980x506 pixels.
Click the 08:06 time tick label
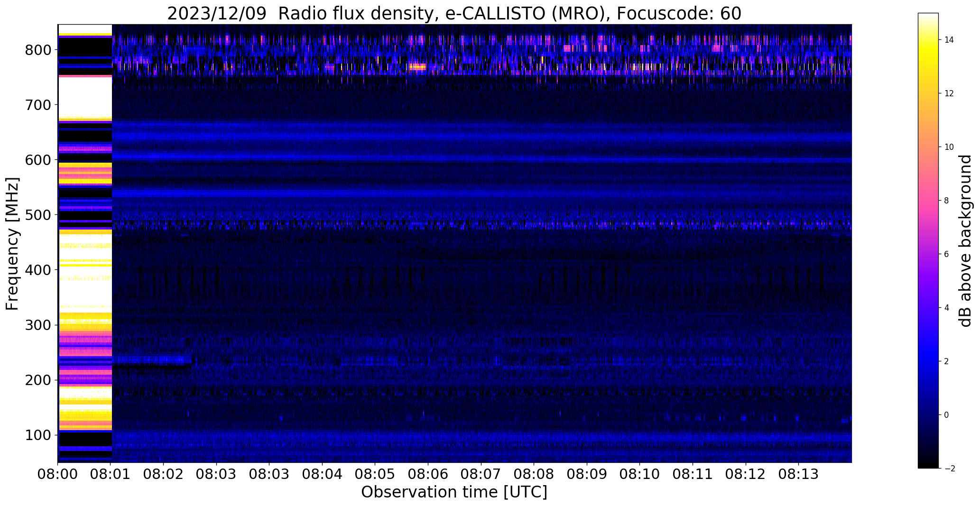coord(428,474)
